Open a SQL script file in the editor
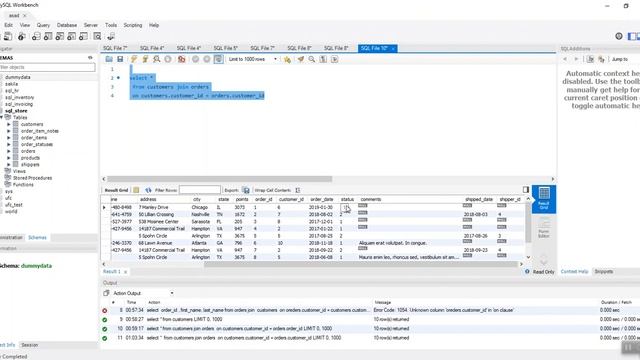Viewport: 640px width, 360px height. pyautogui.click(x=109, y=59)
